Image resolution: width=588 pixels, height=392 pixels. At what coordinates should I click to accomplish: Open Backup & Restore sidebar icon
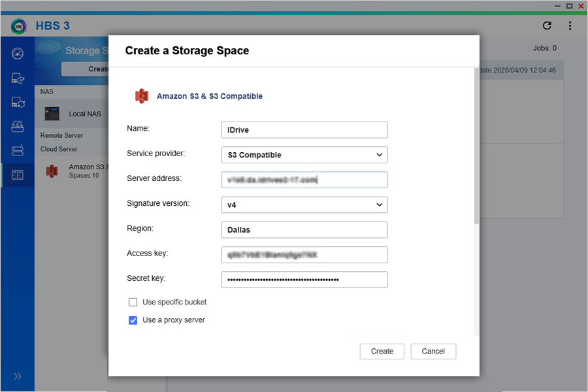pos(18,78)
